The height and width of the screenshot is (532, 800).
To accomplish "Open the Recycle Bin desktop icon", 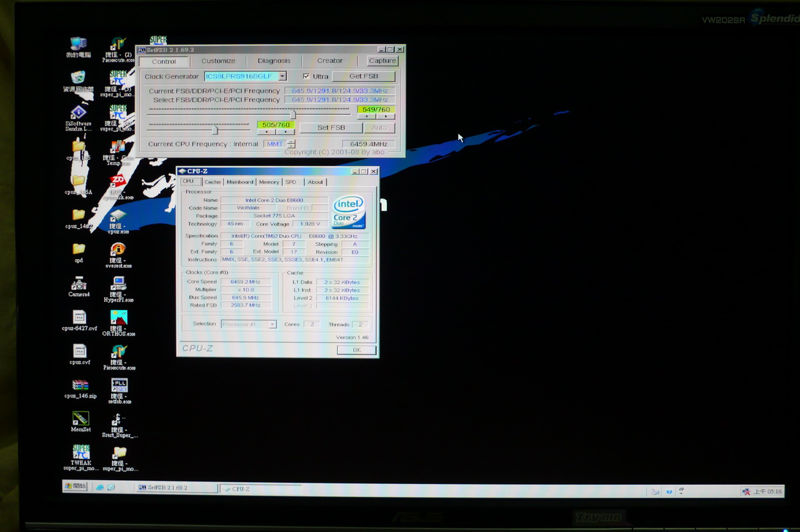I will pyautogui.click(x=78, y=81).
